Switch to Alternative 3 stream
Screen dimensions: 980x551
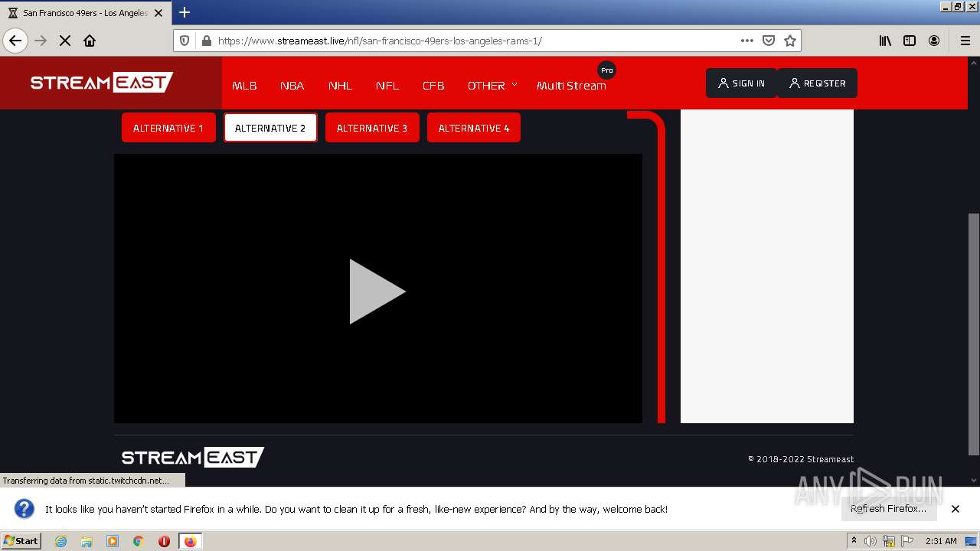click(x=372, y=128)
